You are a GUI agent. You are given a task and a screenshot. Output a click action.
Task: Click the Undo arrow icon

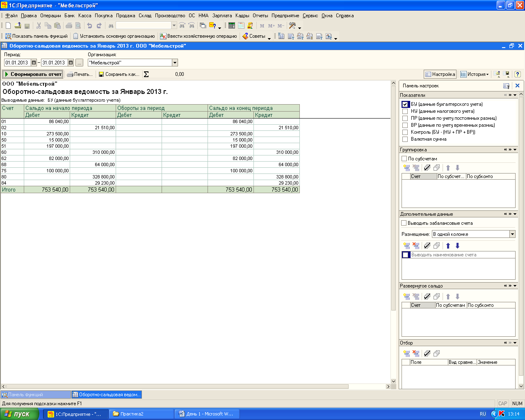tap(89, 25)
